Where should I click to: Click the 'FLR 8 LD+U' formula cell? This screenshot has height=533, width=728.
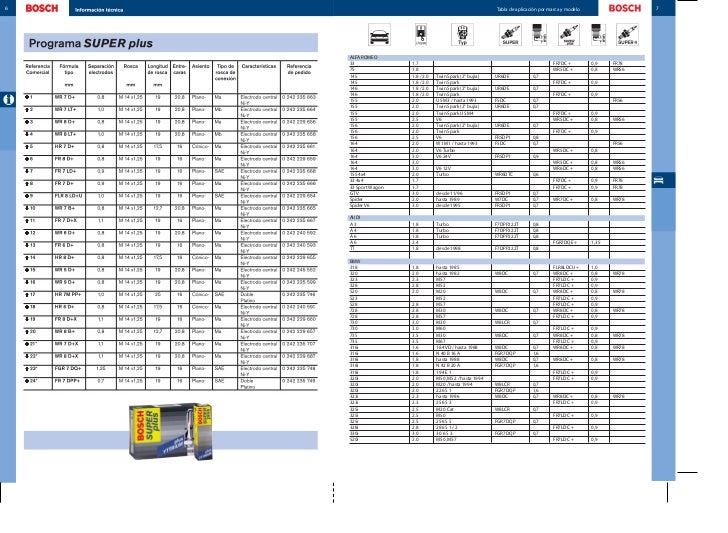[x=69, y=196]
